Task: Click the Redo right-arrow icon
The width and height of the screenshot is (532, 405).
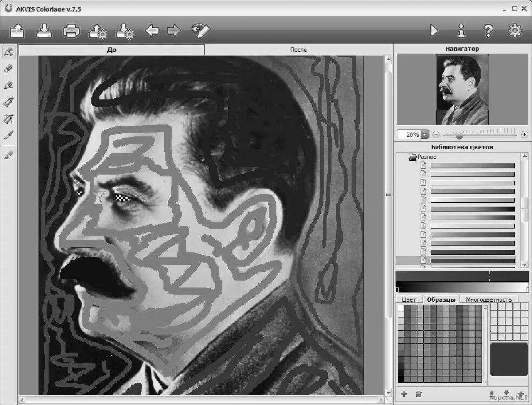Action: pyautogui.click(x=173, y=31)
